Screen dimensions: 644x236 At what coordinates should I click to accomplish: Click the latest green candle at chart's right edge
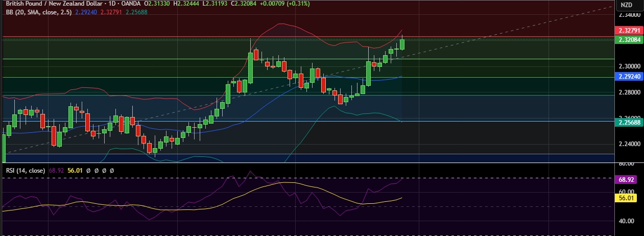tap(402, 44)
